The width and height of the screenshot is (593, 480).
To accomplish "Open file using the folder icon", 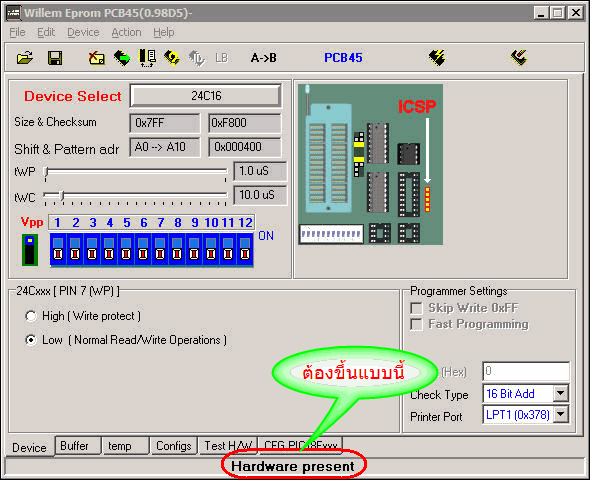I will (25, 58).
